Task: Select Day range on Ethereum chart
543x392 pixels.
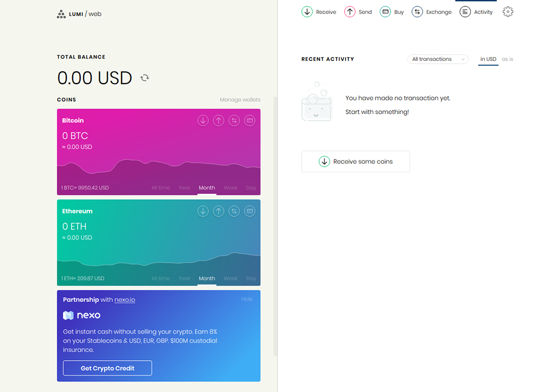Action: (x=251, y=279)
